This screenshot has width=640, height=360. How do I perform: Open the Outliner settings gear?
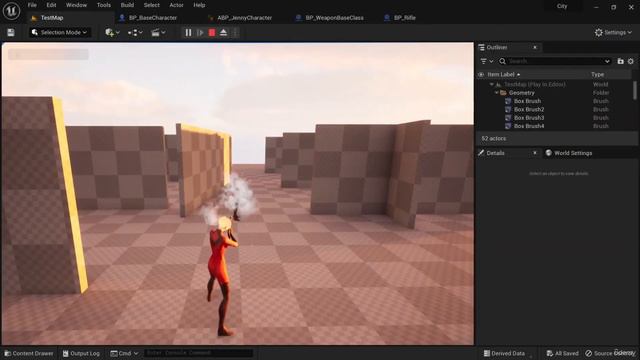click(631, 61)
